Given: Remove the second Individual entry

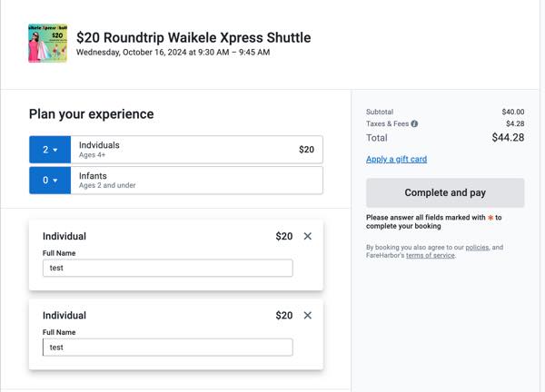Looking at the screenshot, I should pos(307,315).
